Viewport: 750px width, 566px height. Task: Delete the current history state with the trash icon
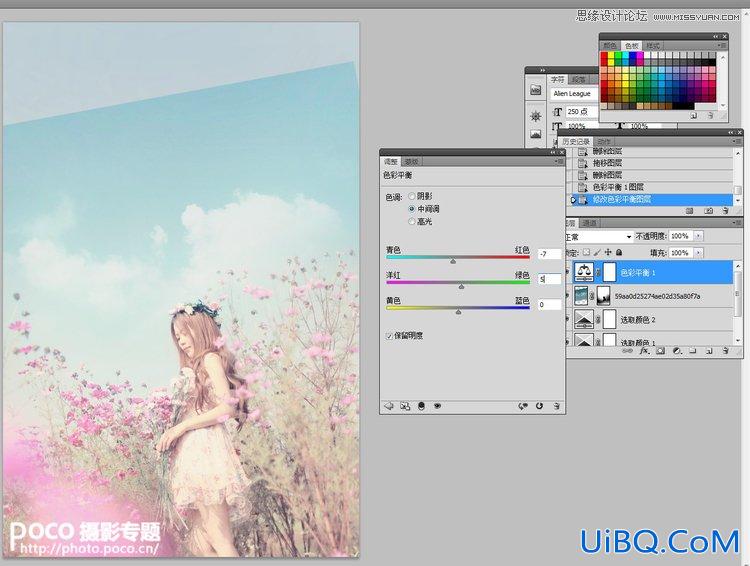pyautogui.click(x=726, y=211)
